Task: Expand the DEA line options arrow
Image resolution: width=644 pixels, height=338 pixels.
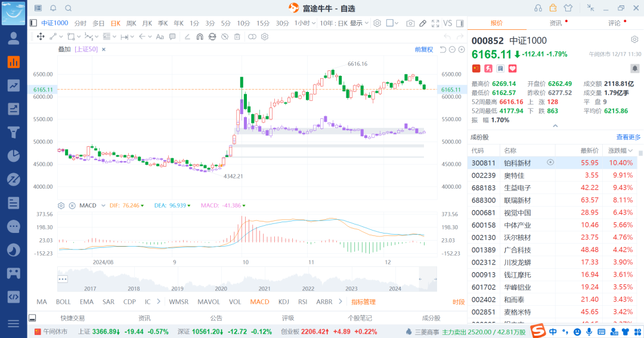Action: point(189,205)
